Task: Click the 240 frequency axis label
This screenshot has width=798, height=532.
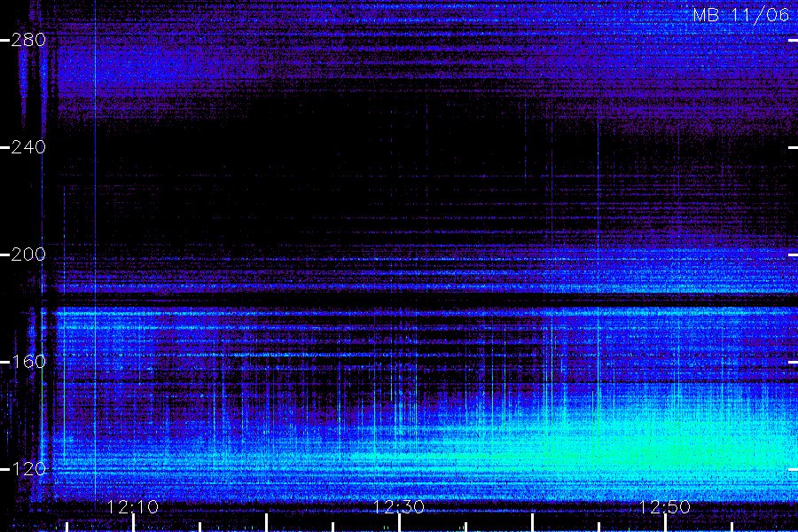Action: point(28,147)
